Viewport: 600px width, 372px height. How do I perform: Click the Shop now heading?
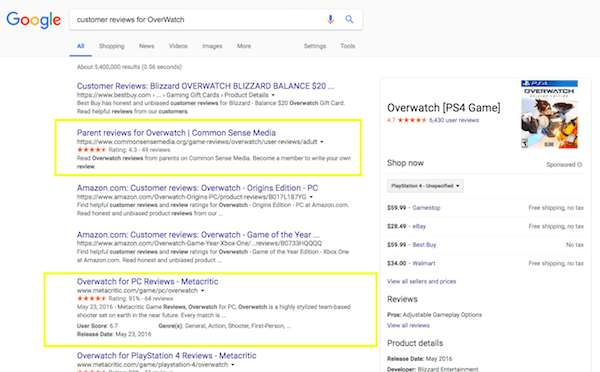coord(405,163)
